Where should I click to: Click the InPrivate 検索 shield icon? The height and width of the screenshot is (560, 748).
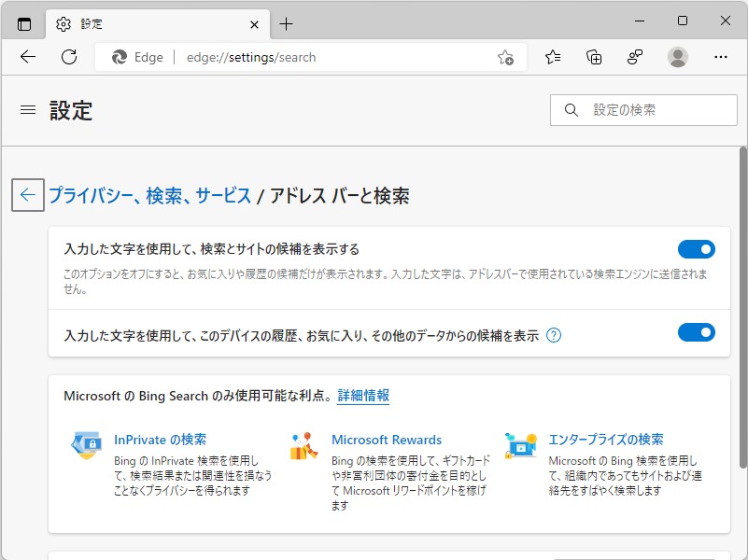(x=87, y=446)
